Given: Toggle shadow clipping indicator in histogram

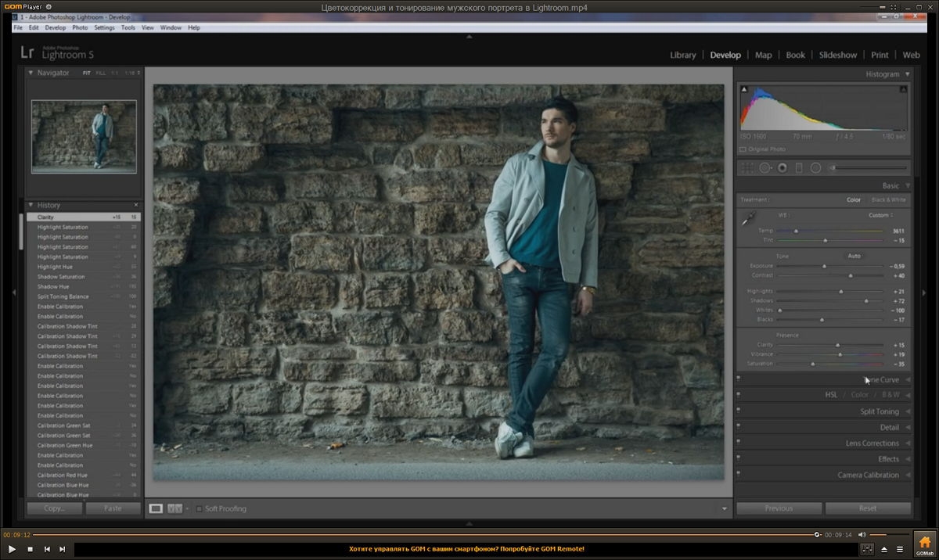Looking at the screenshot, I should [x=744, y=90].
